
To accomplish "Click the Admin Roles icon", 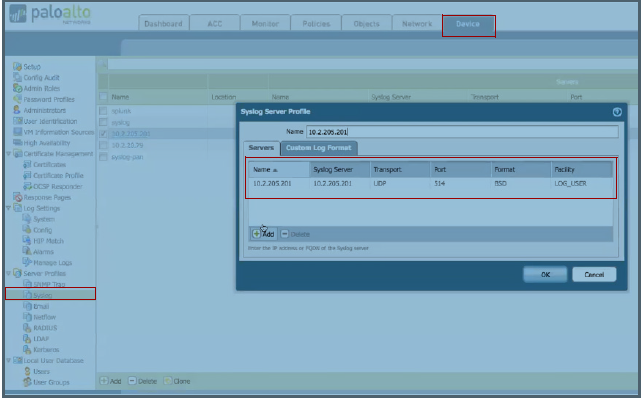I will (17, 88).
